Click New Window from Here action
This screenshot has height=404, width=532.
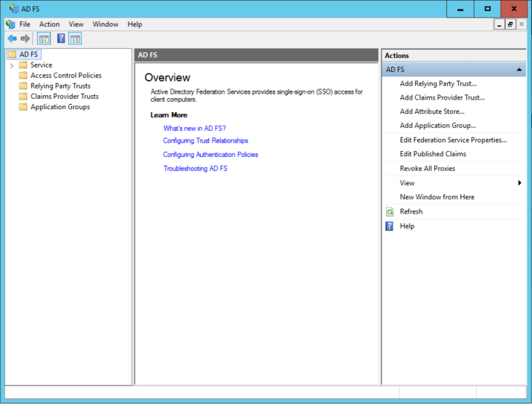(437, 197)
